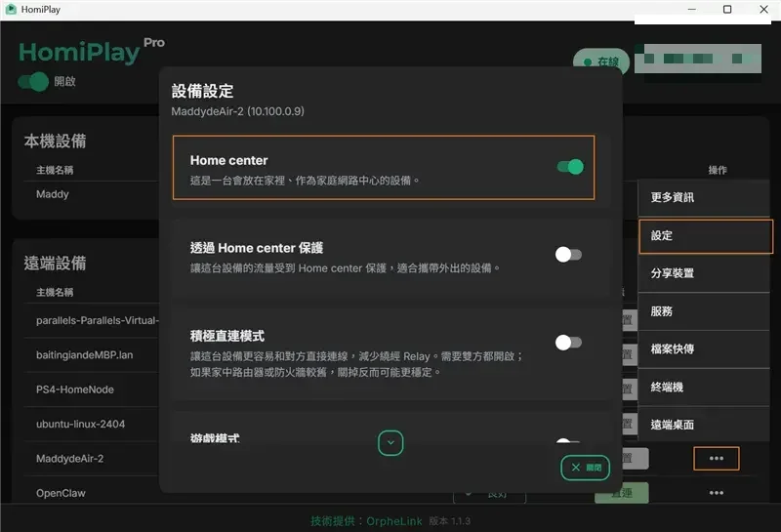Select ubuntu-linux-2404 device row
Screen dimensions: 781x532
[x=80, y=424]
